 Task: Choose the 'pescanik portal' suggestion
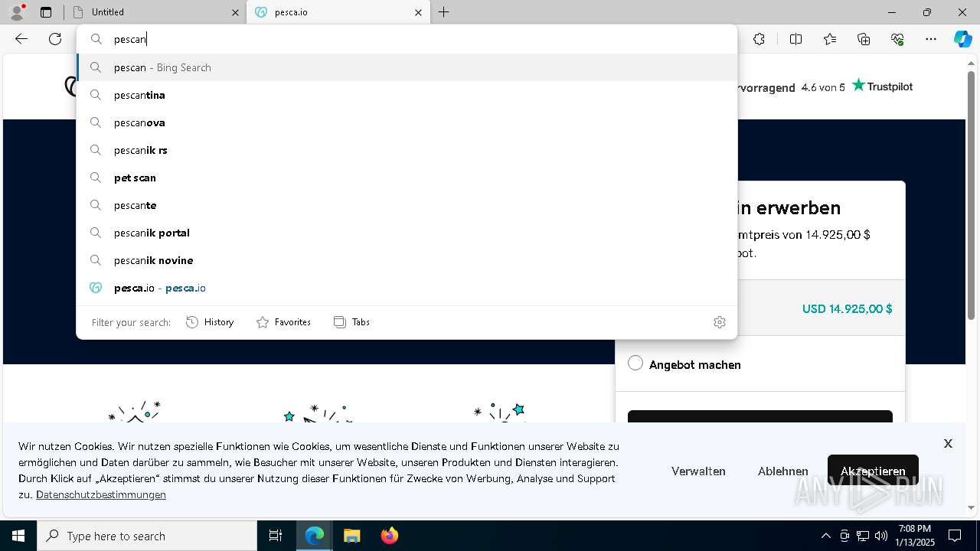[407, 233]
